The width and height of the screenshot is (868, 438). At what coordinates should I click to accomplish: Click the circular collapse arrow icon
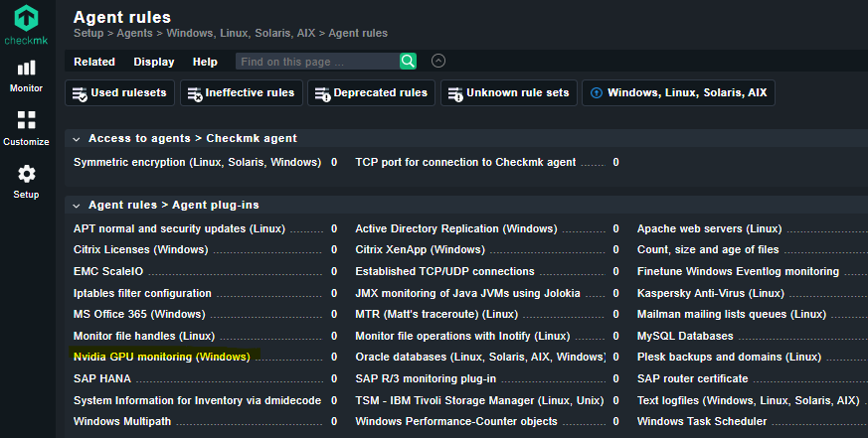[438, 61]
